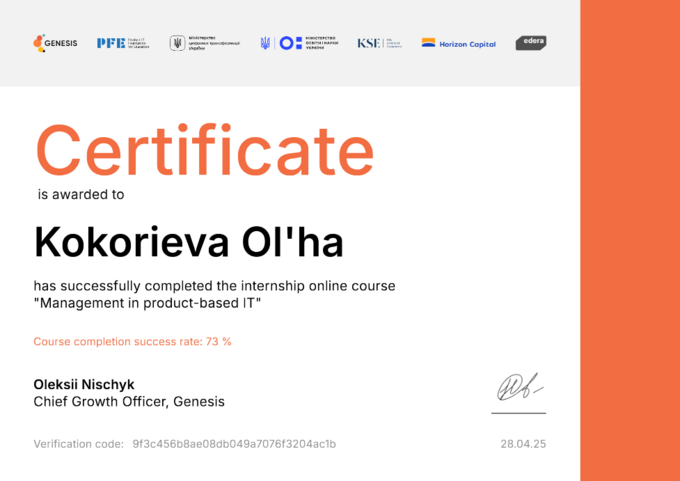Click the certificate date 28.04.25

(523, 443)
